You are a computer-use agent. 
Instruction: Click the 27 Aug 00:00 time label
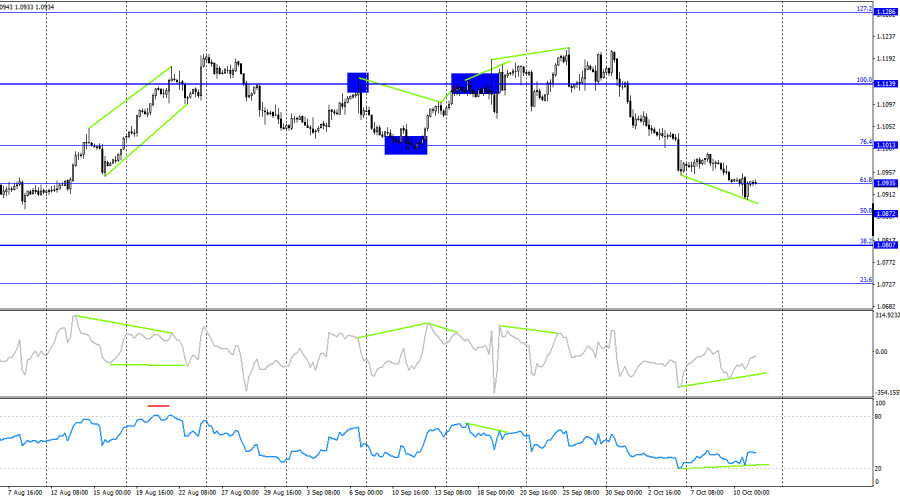(240, 493)
